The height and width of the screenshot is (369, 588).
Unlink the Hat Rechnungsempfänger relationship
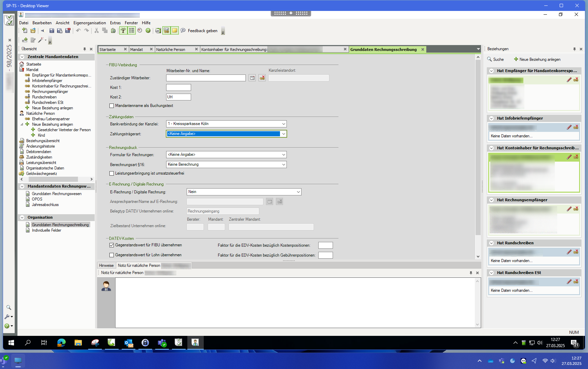click(576, 209)
